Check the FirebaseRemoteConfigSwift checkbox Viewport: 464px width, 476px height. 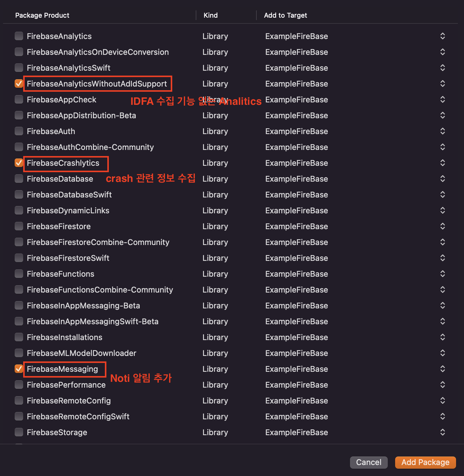pyautogui.click(x=19, y=416)
